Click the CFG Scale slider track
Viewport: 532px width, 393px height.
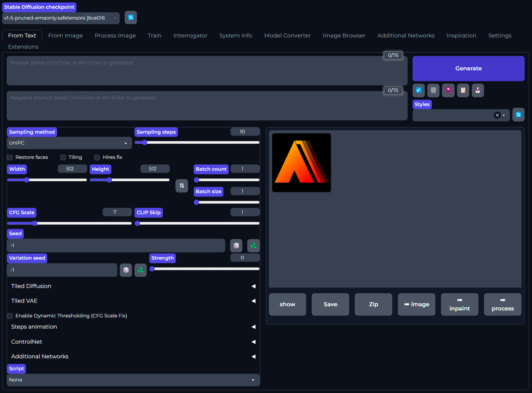(x=69, y=224)
